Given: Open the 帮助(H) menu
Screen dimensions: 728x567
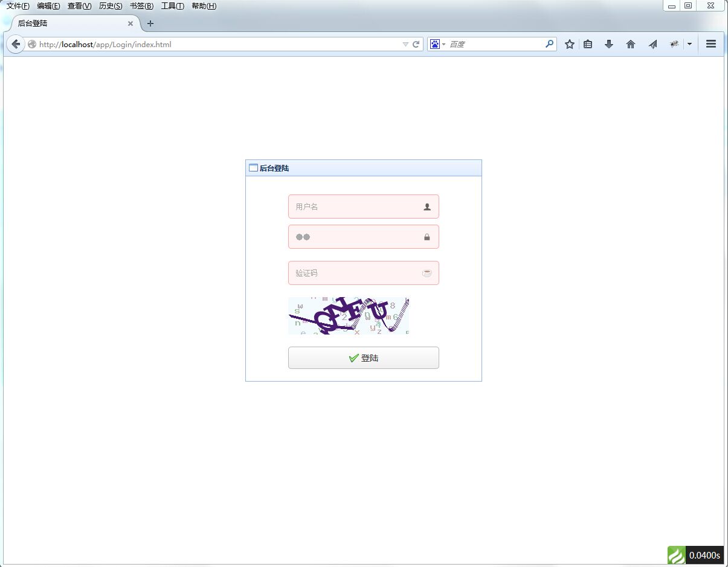Looking at the screenshot, I should (204, 6).
